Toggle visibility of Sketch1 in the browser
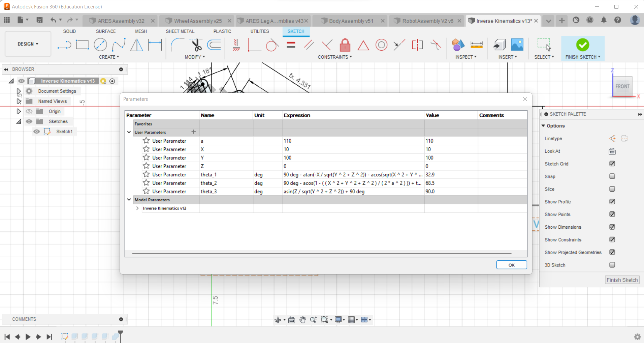Image resolution: width=644 pixels, height=343 pixels. click(x=37, y=131)
